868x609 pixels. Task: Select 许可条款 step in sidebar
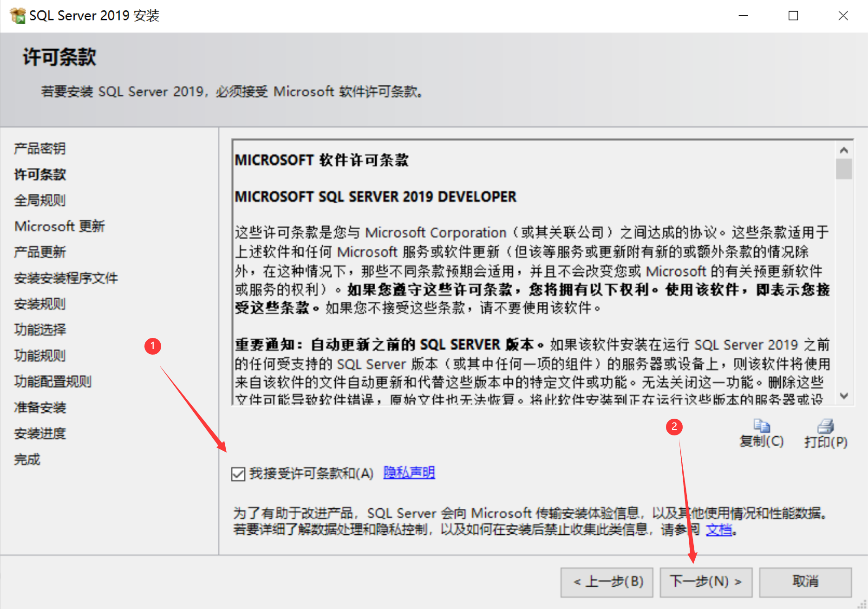coord(40,175)
